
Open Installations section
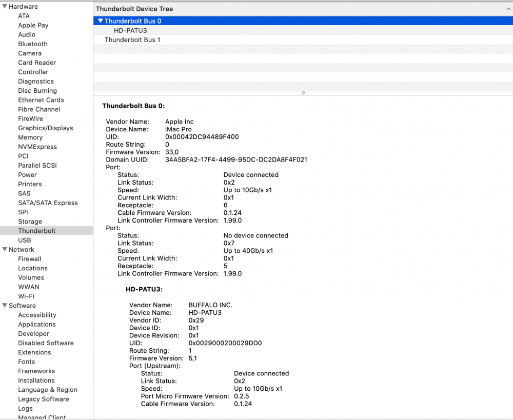[x=36, y=380]
